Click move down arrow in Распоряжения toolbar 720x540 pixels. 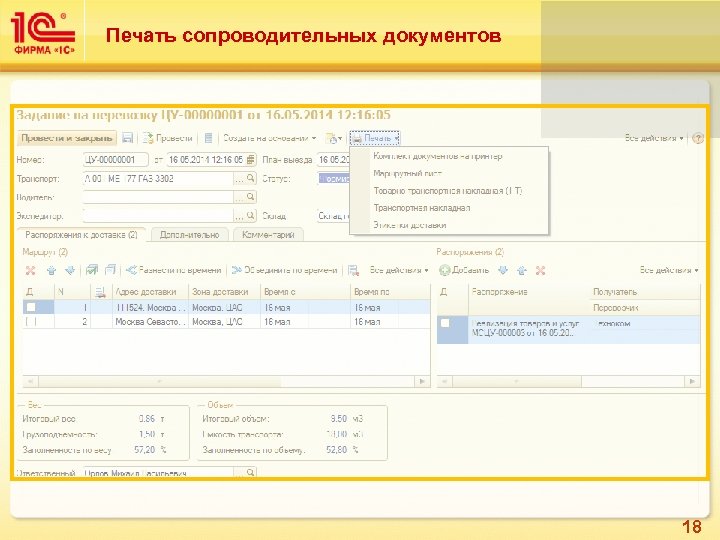(x=503, y=270)
